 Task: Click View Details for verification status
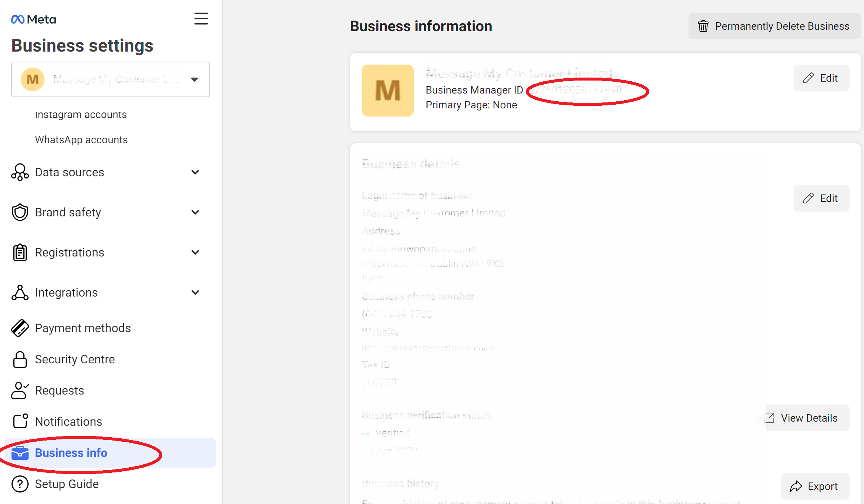[x=807, y=418]
